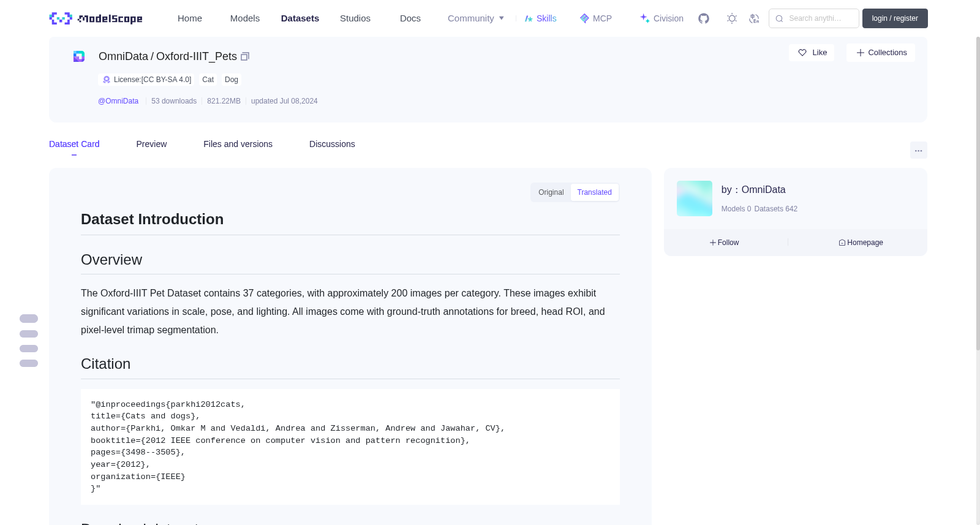Switch card text to Translated
The width and height of the screenshot is (980, 525).
[594, 192]
